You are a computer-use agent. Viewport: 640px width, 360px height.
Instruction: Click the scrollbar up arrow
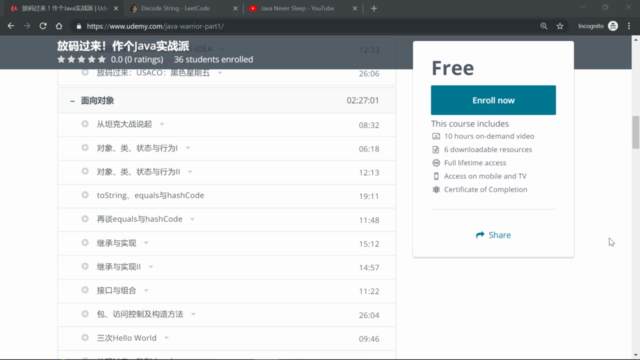pyautogui.click(x=636, y=40)
